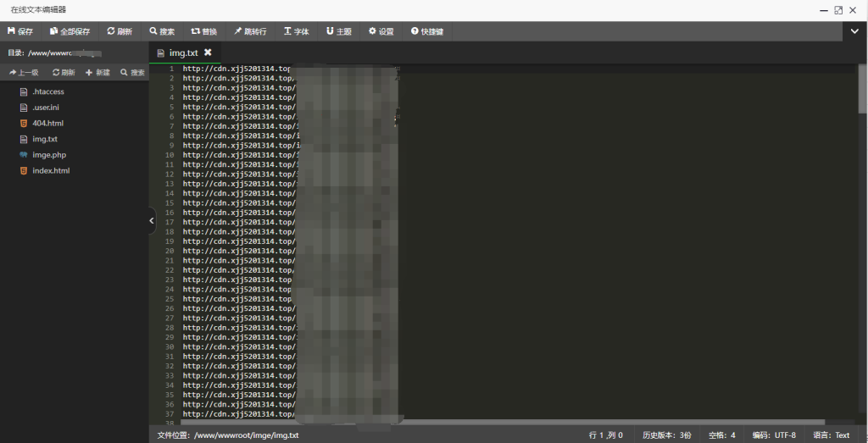Go up one directory with 上一级
This screenshot has height=443, width=868.
[x=24, y=73]
